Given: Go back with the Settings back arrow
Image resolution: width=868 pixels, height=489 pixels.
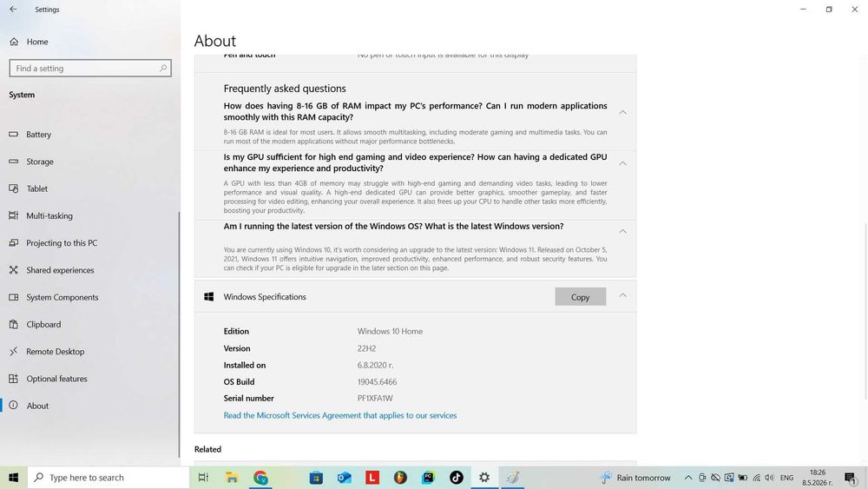Looking at the screenshot, I should point(13,10).
